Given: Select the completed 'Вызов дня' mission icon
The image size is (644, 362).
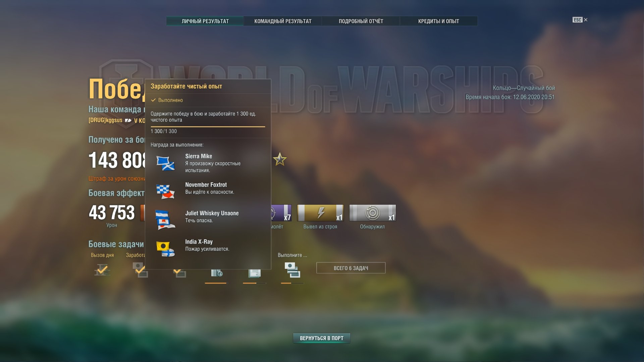Looking at the screenshot, I should click(102, 270).
